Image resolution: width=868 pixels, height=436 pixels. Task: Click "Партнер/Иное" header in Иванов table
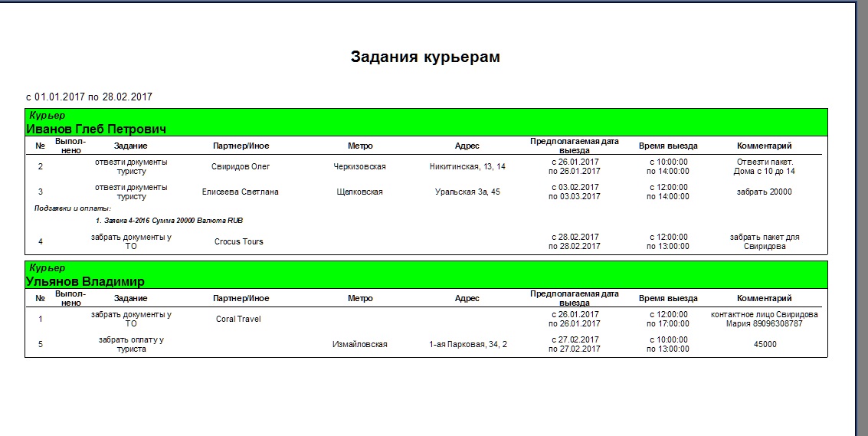pos(241,146)
